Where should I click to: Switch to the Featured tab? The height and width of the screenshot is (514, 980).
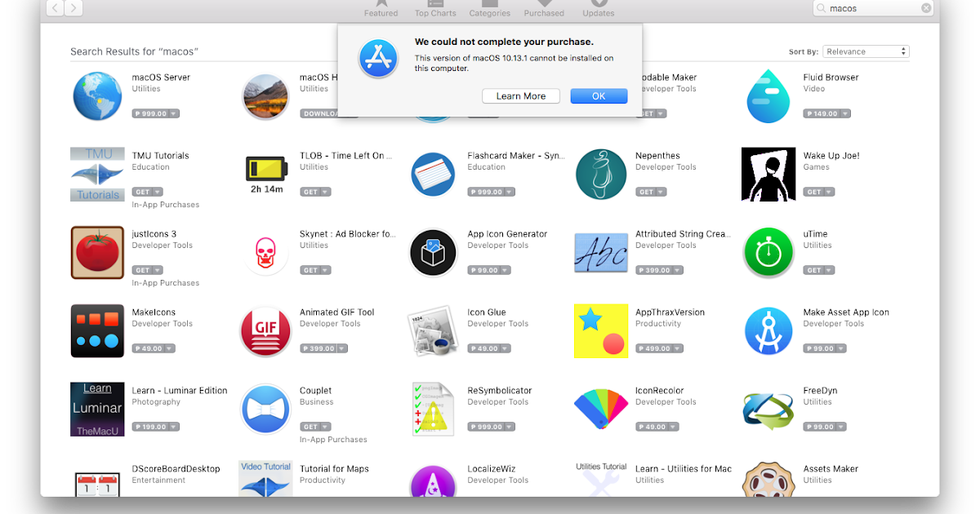tap(381, 9)
